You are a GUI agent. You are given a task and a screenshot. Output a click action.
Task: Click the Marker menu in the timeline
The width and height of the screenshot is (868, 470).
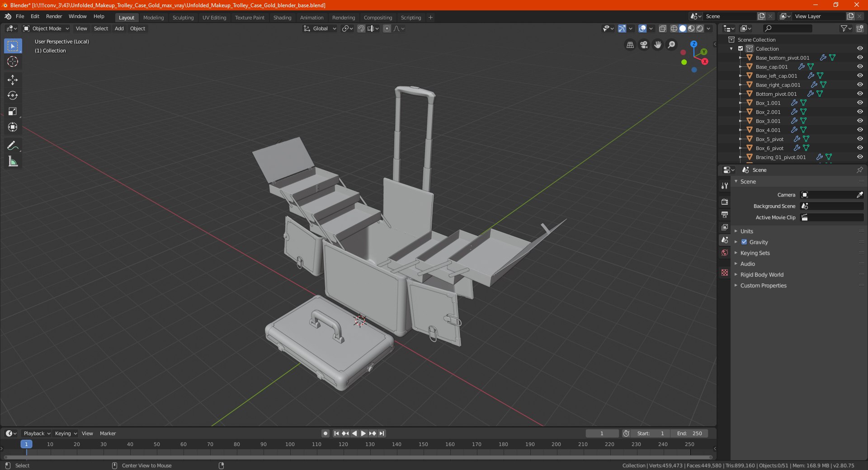[x=108, y=433]
